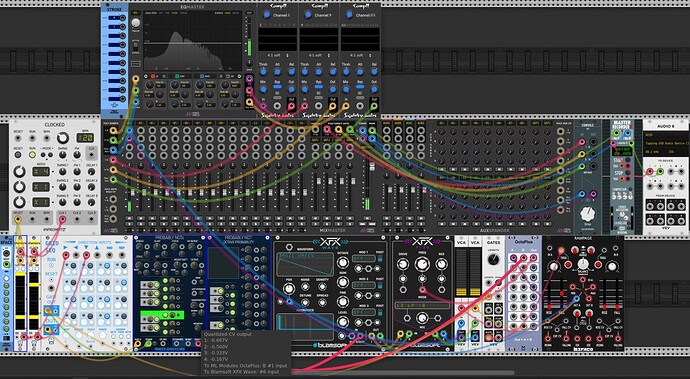690x379 pixels.
Task: Open ratio selector on Channel 1 compressor
Action: point(277,55)
